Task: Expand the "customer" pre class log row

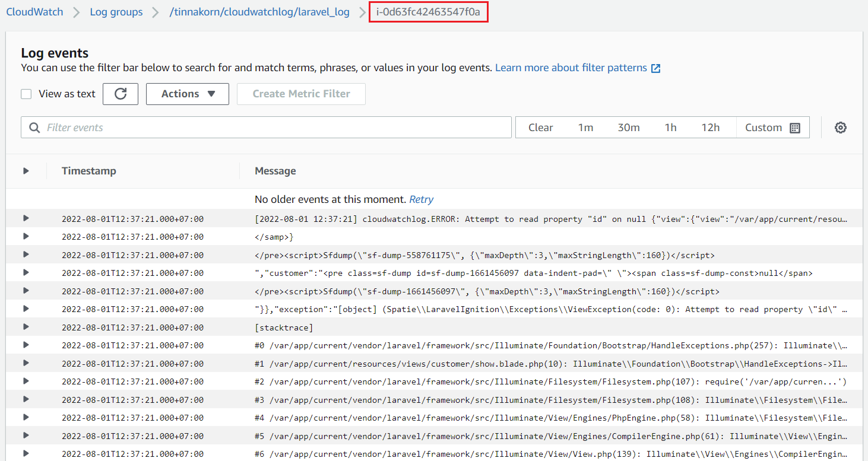Action: click(26, 272)
